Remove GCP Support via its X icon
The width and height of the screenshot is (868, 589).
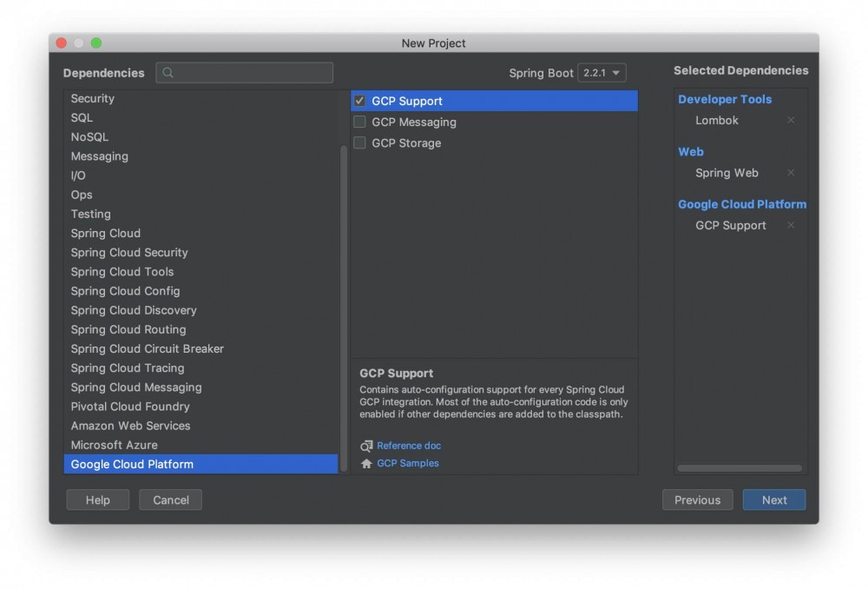pos(791,225)
